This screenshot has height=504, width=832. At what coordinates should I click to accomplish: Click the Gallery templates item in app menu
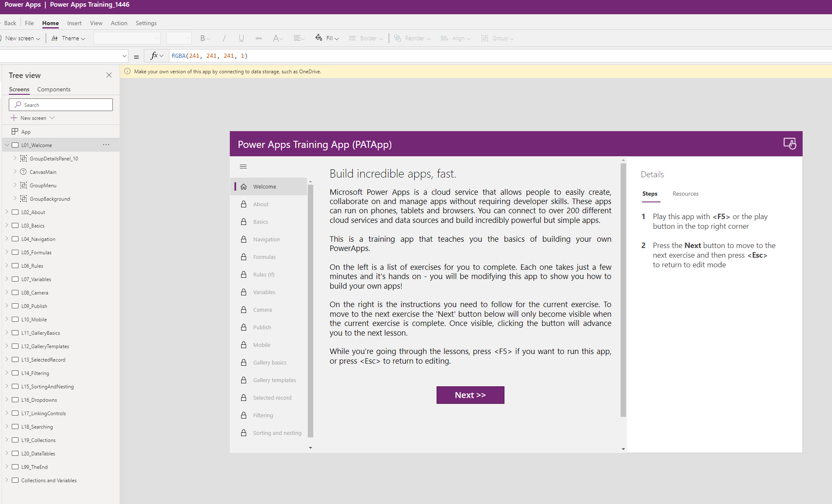coord(275,380)
